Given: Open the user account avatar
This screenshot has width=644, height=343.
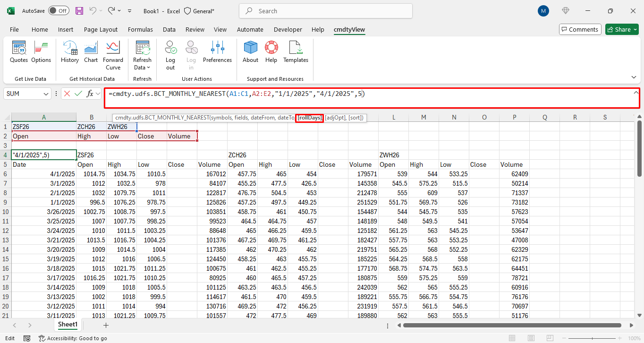Looking at the screenshot, I should coord(543,11).
